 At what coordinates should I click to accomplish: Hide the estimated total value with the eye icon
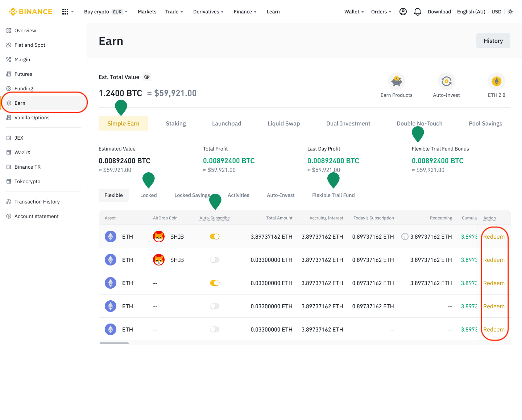coord(147,77)
